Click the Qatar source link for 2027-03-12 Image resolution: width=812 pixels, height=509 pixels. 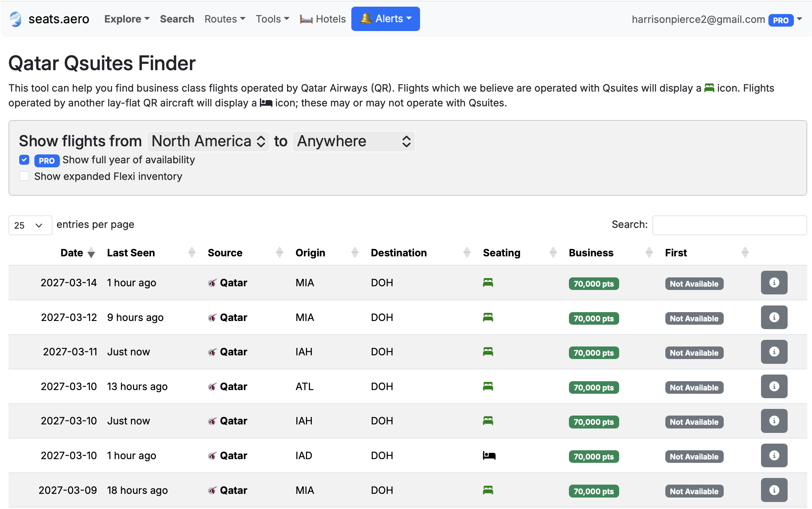(233, 317)
